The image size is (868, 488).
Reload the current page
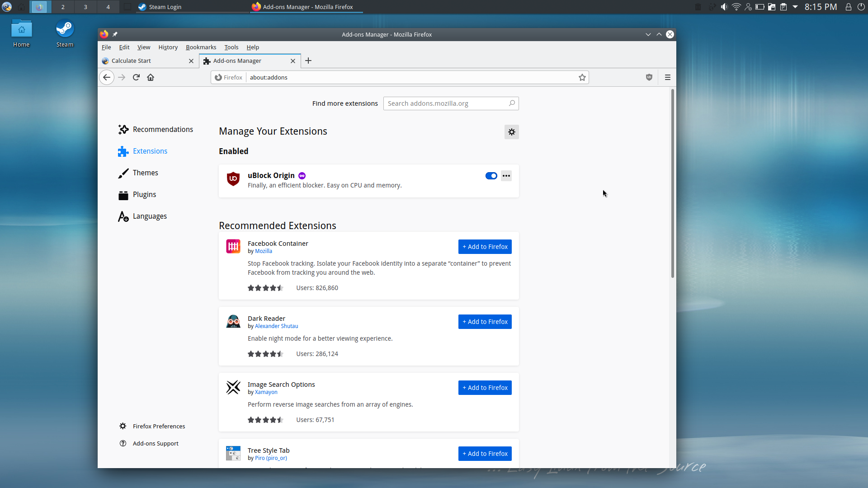136,77
